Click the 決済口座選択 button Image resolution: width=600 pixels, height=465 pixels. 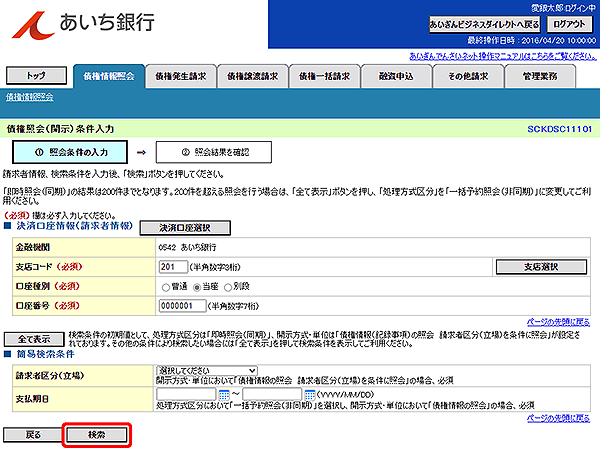185,228
